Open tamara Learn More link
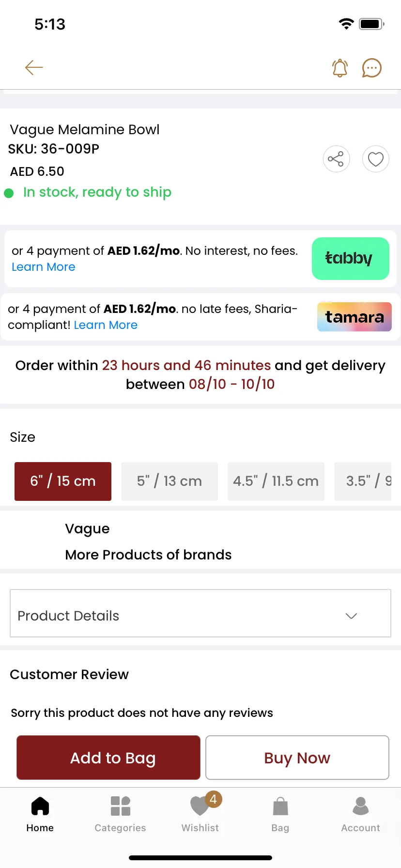The image size is (401, 868). pos(106,325)
